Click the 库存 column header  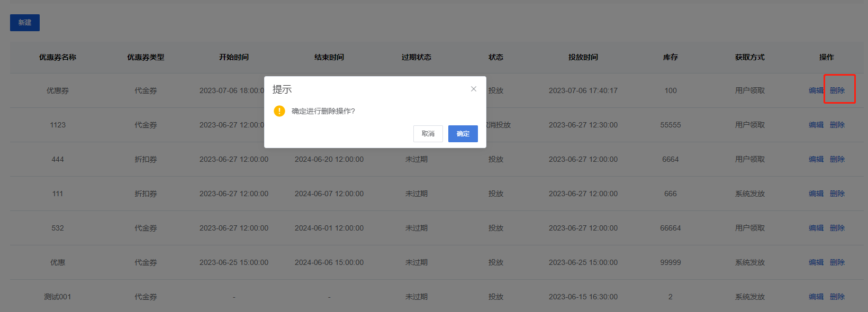click(671, 57)
